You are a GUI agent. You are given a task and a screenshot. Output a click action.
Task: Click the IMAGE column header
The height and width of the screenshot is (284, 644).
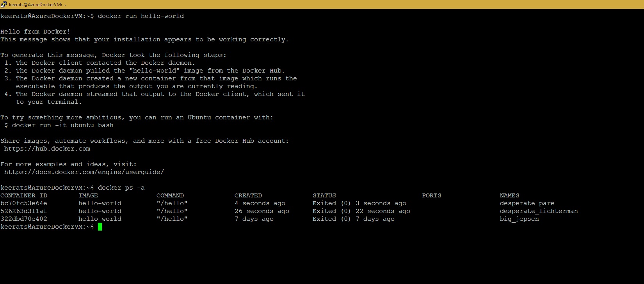(x=88, y=195)
